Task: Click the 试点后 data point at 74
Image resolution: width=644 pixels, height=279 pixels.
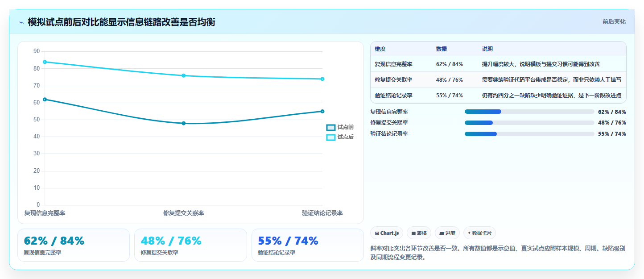Action: click(322, 79)
